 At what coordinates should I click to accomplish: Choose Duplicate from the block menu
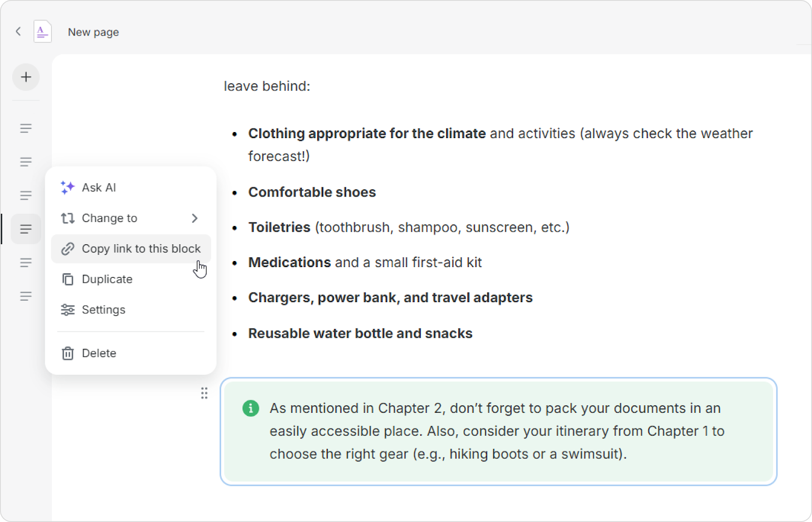pyautogui.click(x=107, y=279)
